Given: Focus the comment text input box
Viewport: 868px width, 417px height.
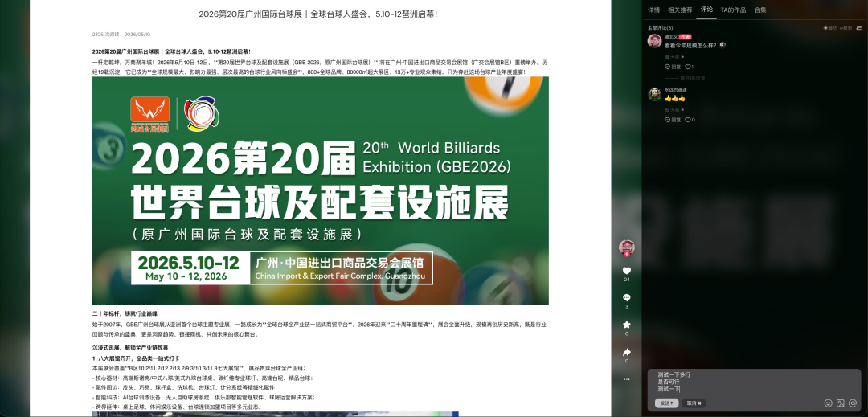Looking at the screenshot, I should click(754, 382).
